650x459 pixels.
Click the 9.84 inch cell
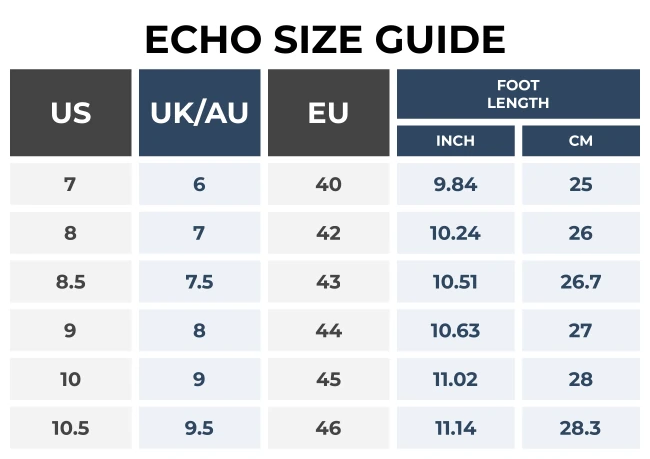[x=456, y=185]
